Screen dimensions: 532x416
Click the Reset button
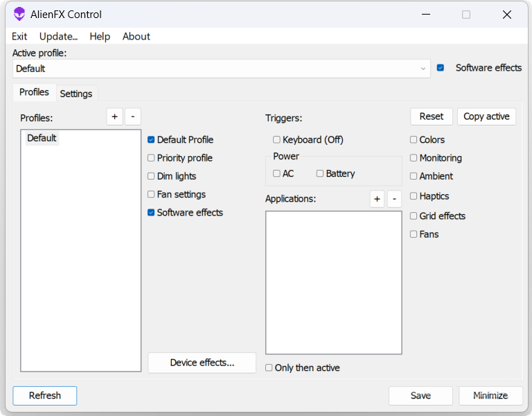[432, 116]
